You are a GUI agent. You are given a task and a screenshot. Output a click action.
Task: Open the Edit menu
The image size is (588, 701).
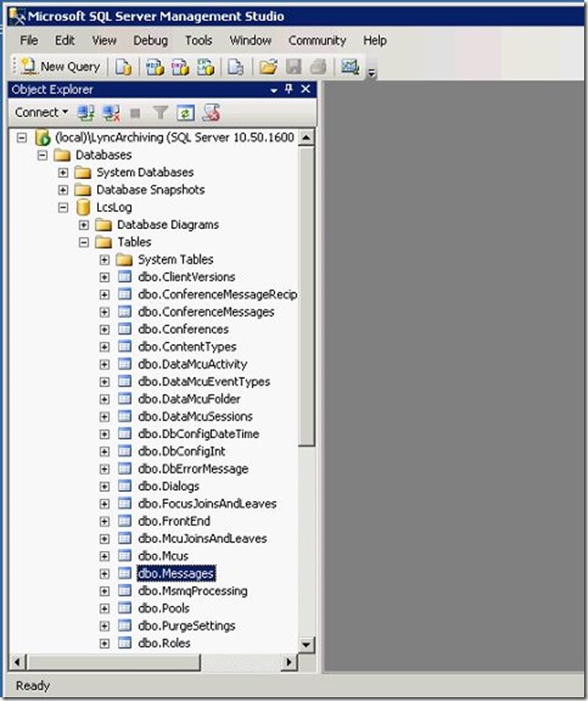65,41
